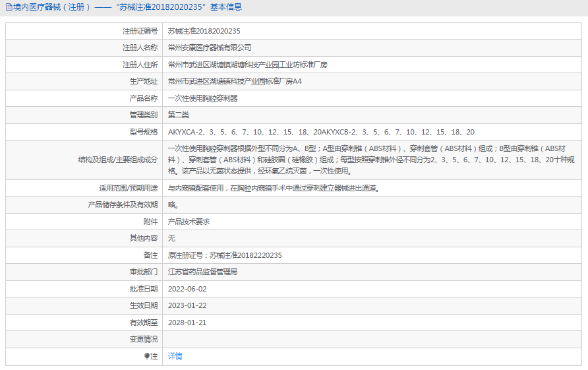
Task: Click expiry date 2028-01-21
Action: (187, 323)
